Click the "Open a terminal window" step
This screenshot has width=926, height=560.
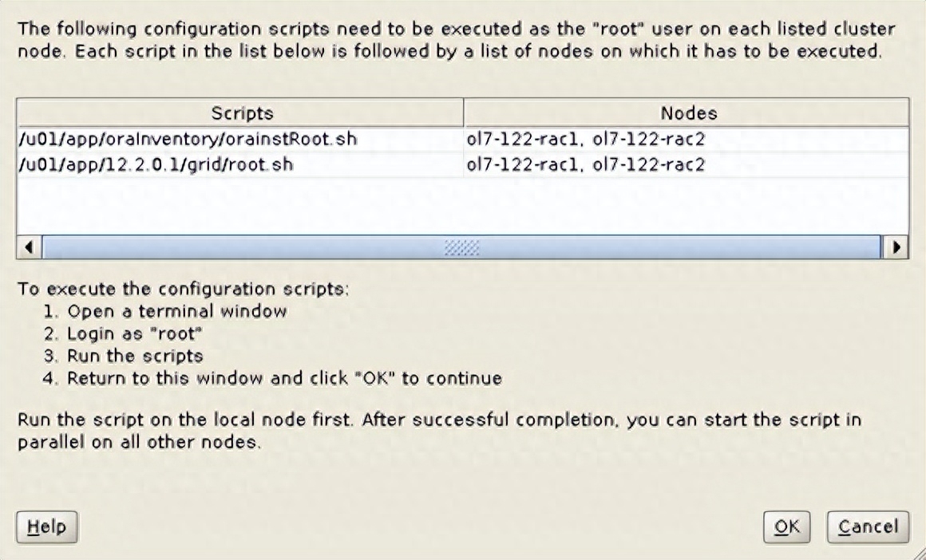pos(176,311)
